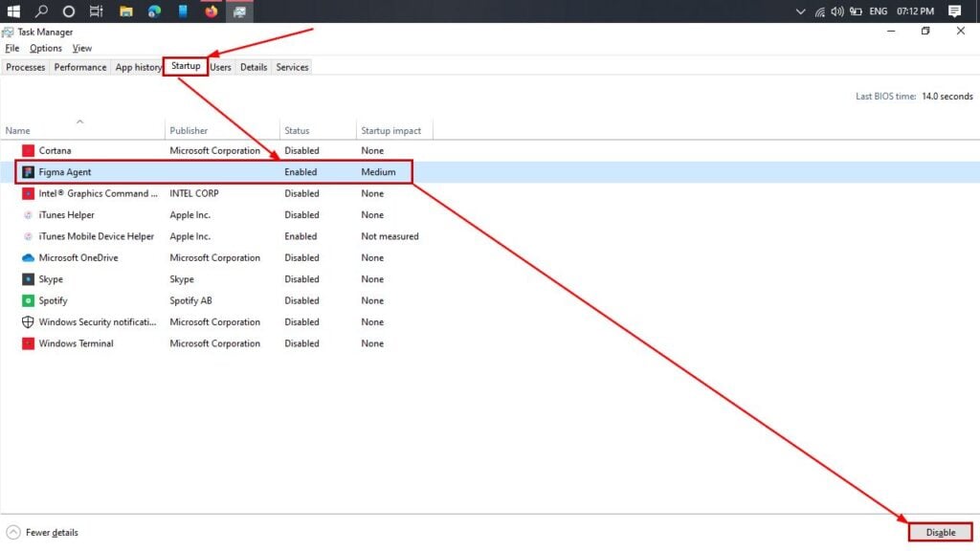
Task: Sort by the Publisher column header
Action: 222,129
